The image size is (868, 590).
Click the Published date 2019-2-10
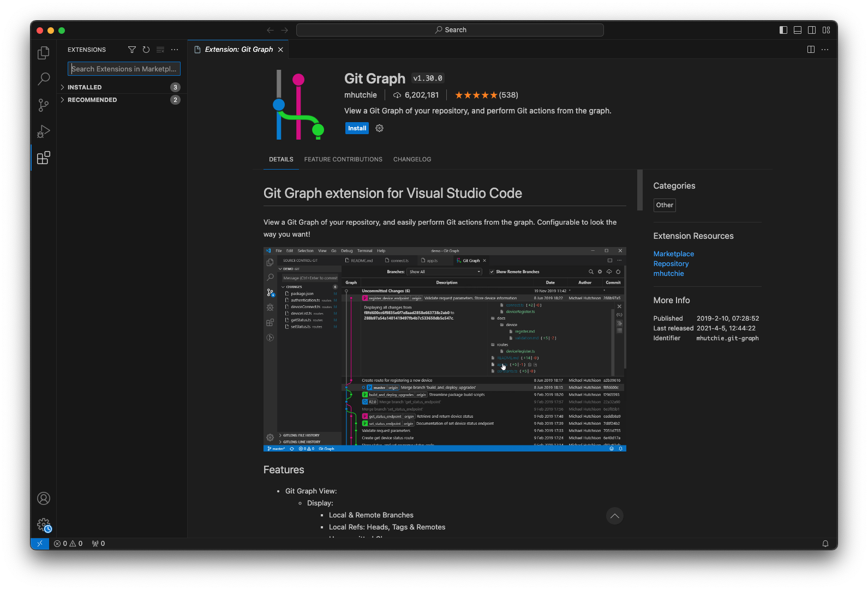tap(728, 318)
